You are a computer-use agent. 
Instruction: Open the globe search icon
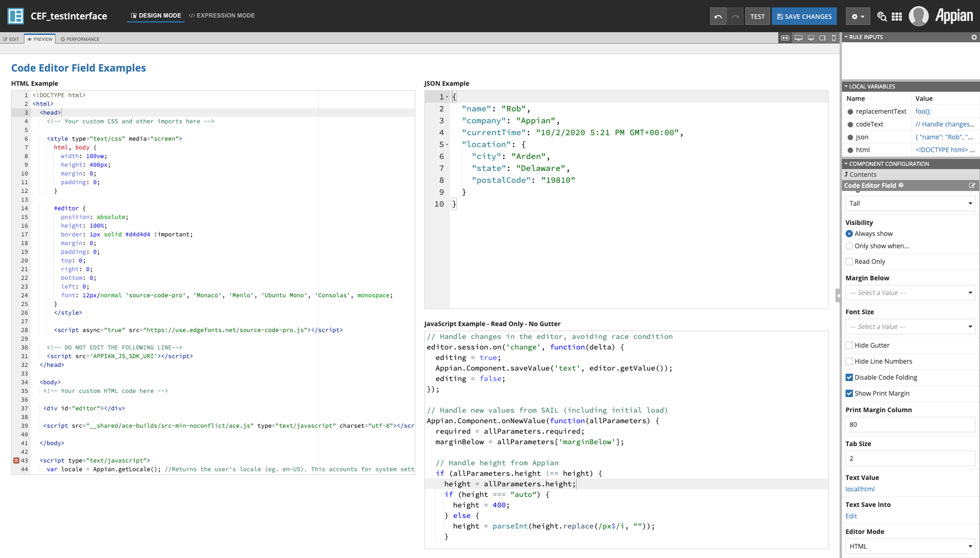click(x=881, y=17)
